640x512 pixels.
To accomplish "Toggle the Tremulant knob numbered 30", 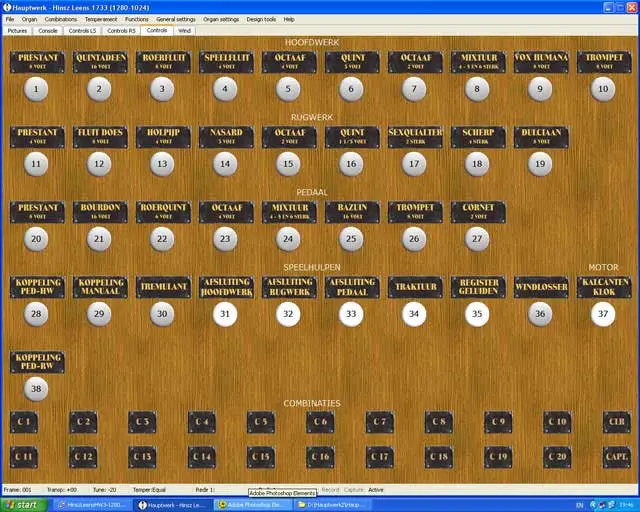I will click(162, 313).
